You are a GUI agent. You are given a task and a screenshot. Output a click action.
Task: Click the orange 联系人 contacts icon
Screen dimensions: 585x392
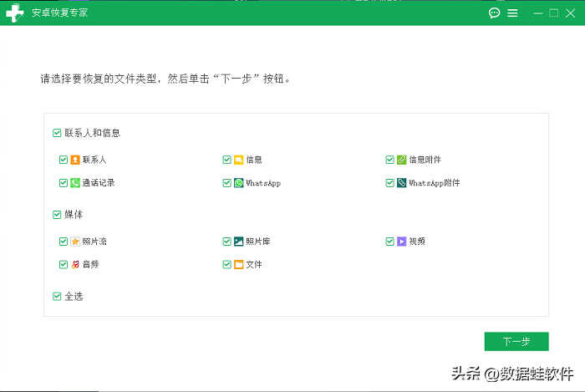point(75,160)
